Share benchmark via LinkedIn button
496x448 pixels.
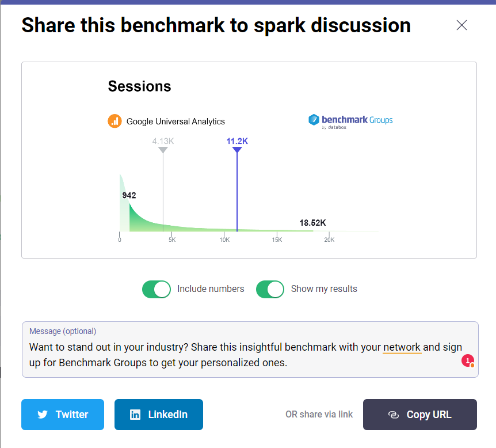click(x=159, y=415)
